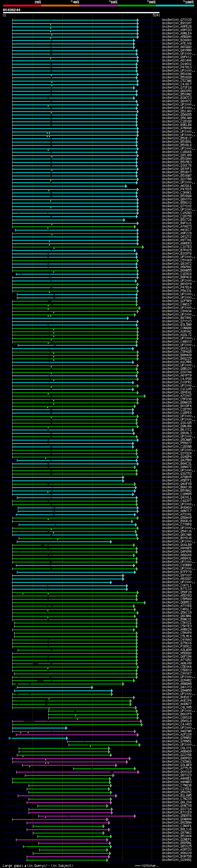This screenshot has height=868, width=197.
Task: Open hit UniRef100_Q5XJR0
Action: (x=177, y=111)
